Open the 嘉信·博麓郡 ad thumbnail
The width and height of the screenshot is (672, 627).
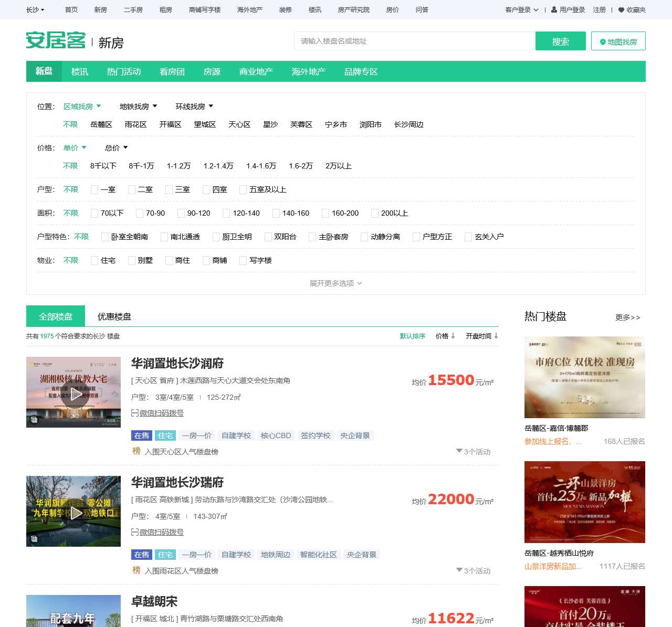click(x=585, y=377)
